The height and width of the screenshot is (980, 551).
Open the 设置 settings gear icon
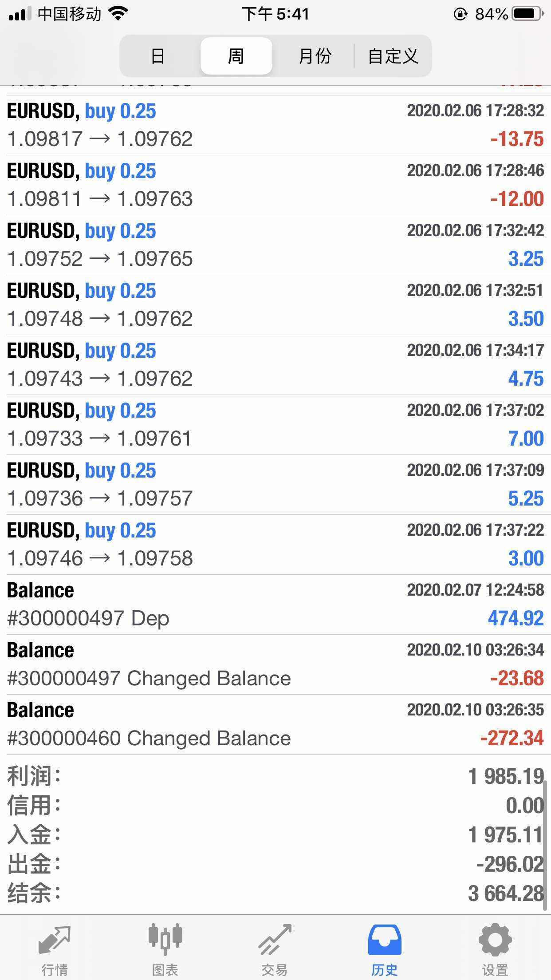coord(495,940)
